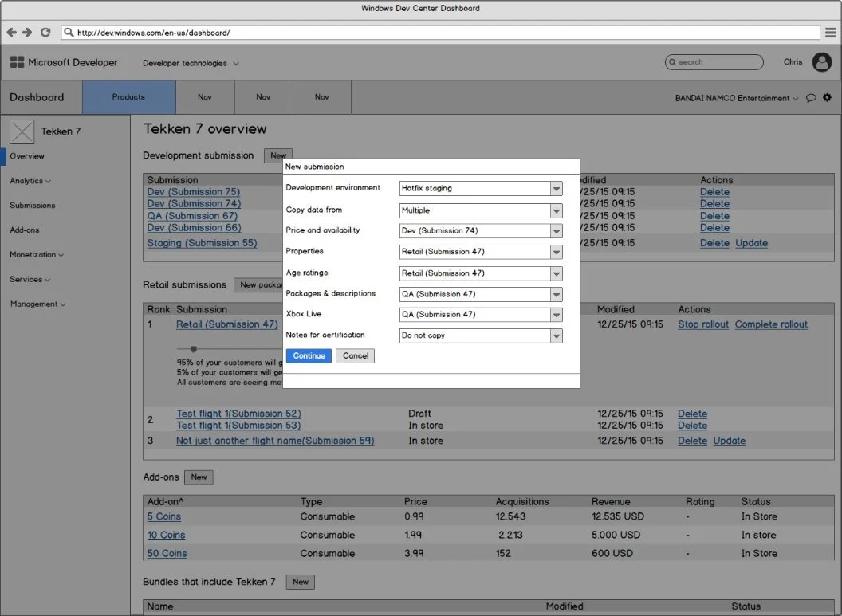Click New button next to Bundles
842x616 pixels.
(x=301, y=582)
